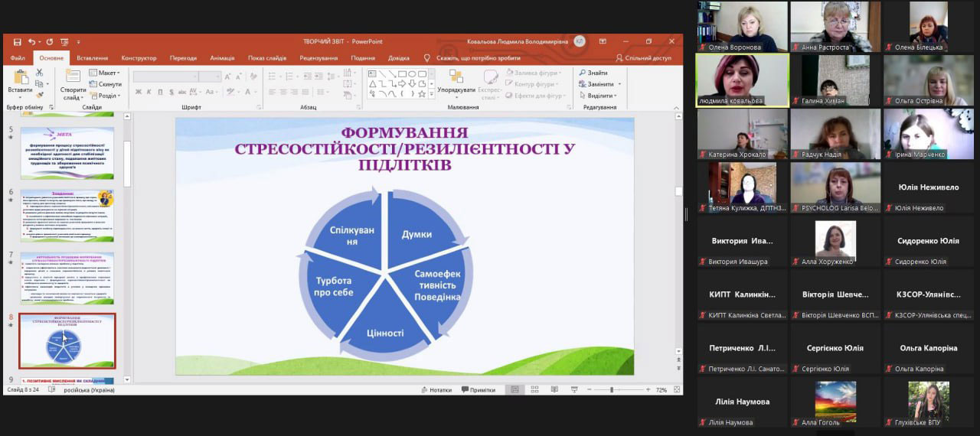Switch to Normal view in status bar
980x436 pixels.
(514, 389)
